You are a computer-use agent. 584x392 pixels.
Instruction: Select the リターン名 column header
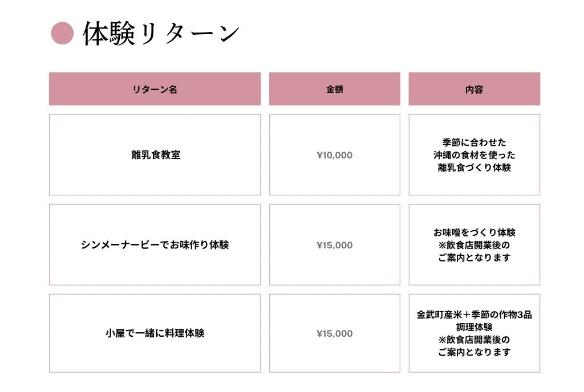click(x=155, y=89)
